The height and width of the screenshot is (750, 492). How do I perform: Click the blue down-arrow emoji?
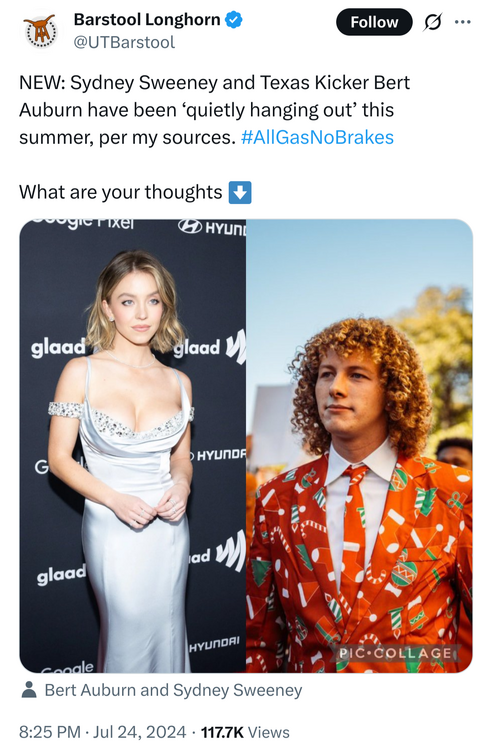coord(240,192)
